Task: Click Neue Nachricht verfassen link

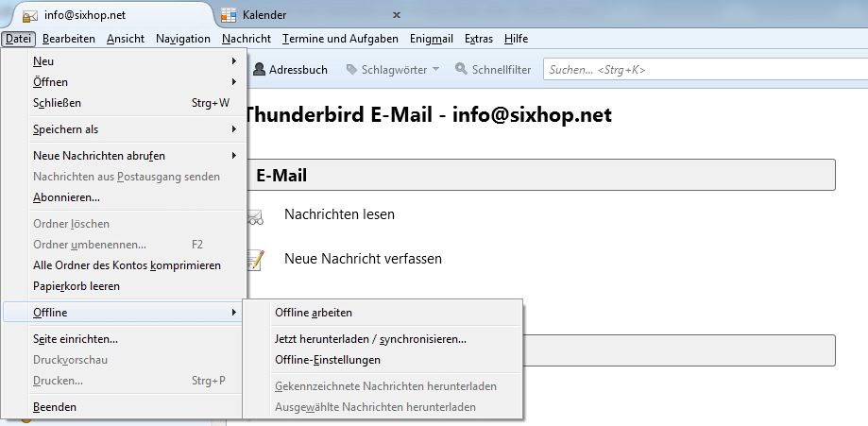Action: (363, 259)
